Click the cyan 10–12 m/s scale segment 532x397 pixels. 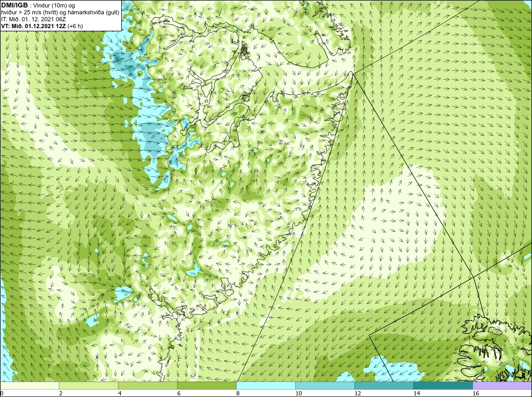[325, 385]
